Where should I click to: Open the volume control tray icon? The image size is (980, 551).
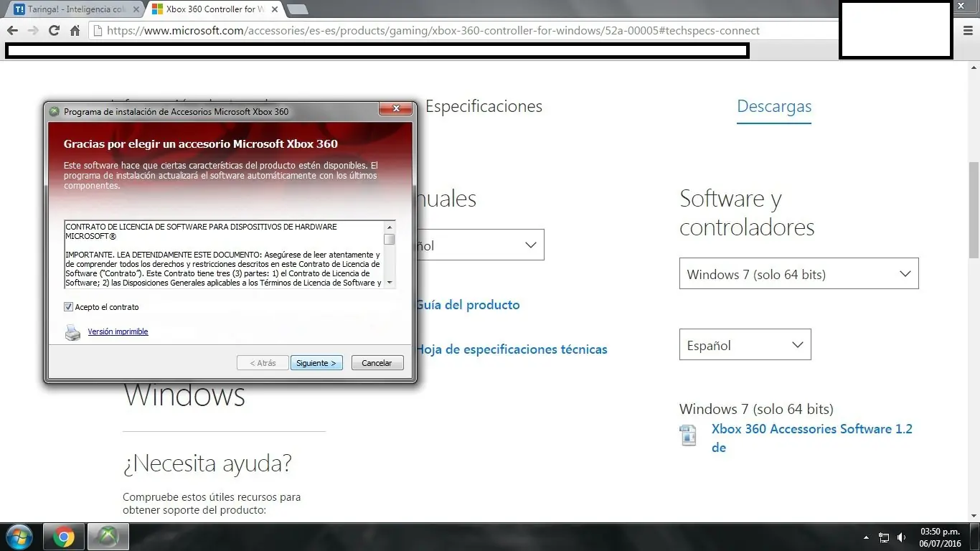coord(901,537)
